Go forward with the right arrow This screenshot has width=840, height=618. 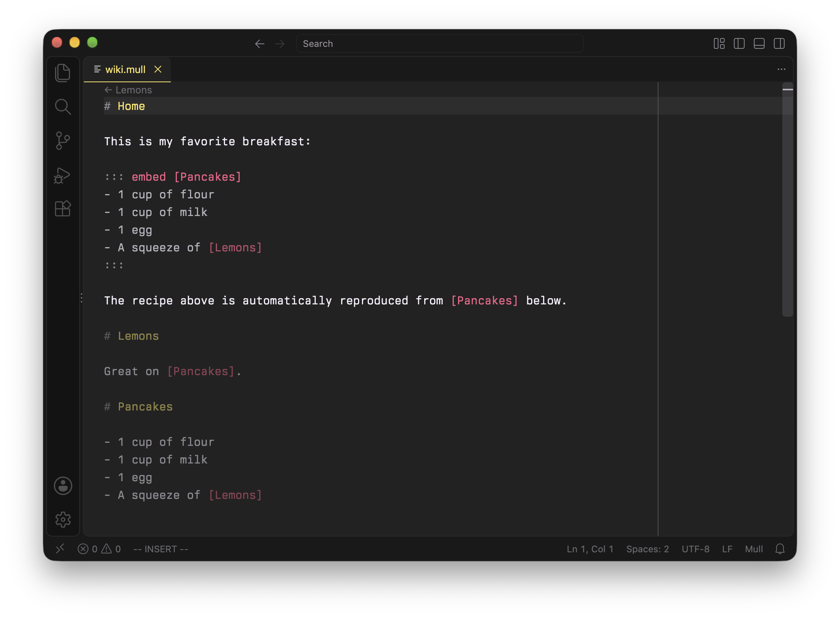(280, 44)
